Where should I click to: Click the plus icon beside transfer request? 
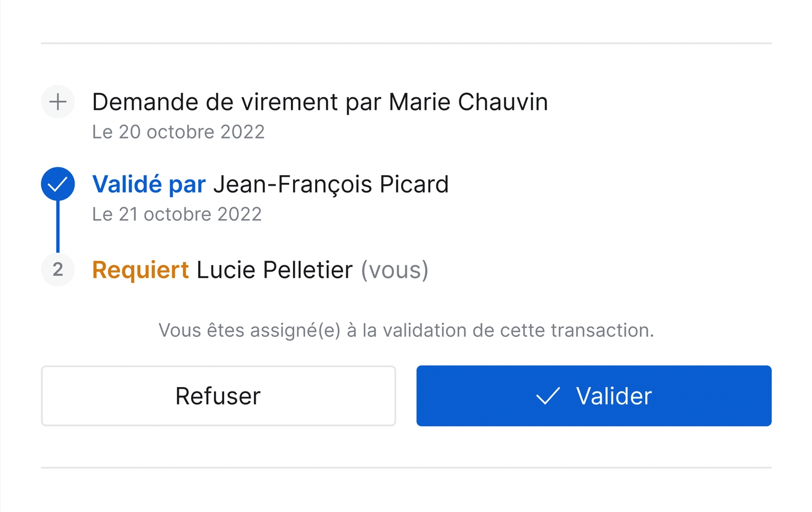58,102
